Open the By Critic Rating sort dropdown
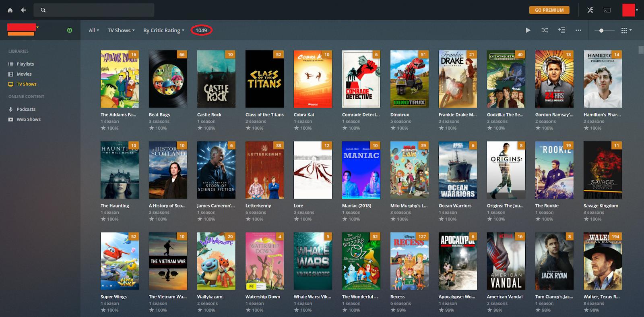The image size is (644, 317). point(164,30)
